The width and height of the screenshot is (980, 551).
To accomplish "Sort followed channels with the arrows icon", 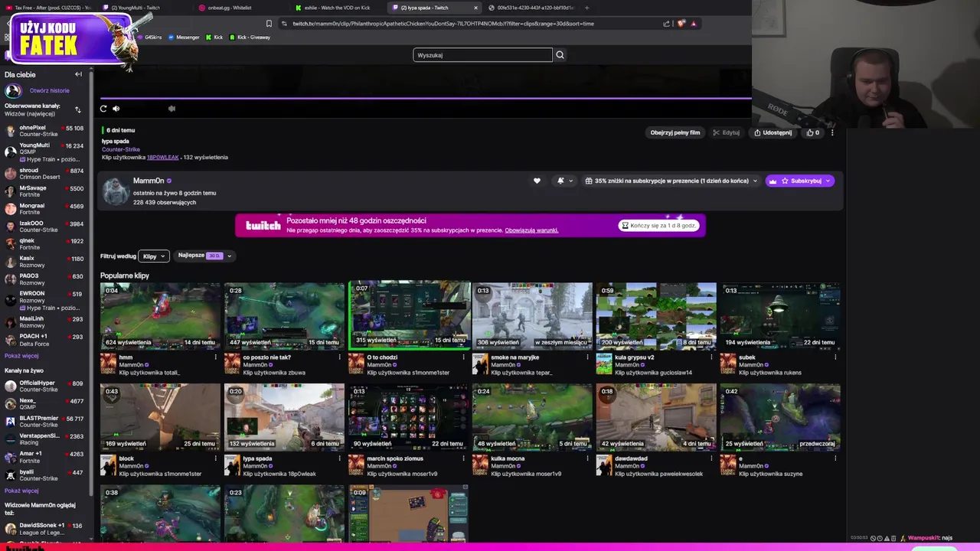I will (77, 109).
